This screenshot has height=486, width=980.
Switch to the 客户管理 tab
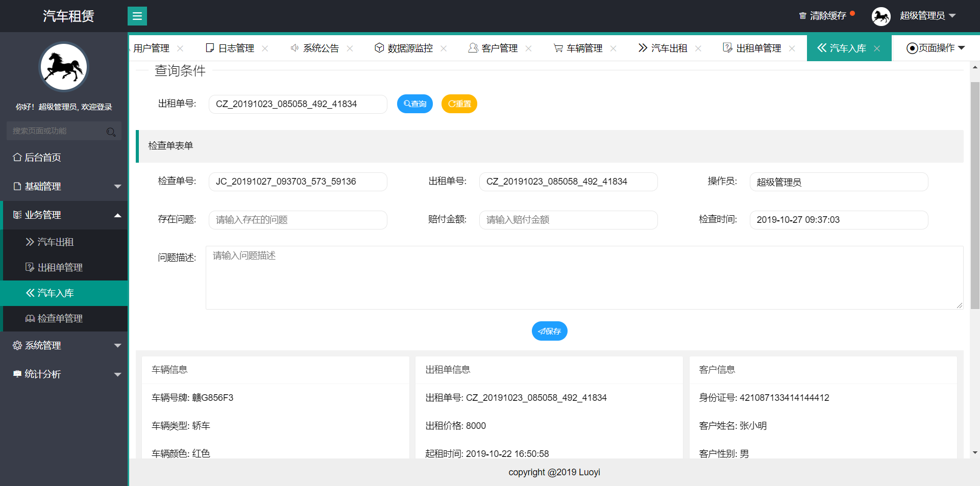point(499,48)
